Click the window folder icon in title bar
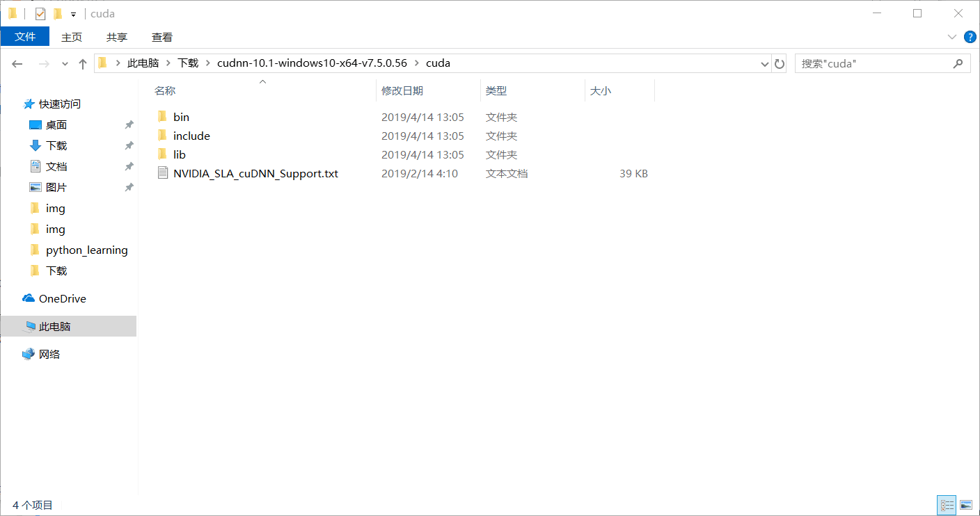980x516 pixels. pyautogui.click(x=13, y=13)
